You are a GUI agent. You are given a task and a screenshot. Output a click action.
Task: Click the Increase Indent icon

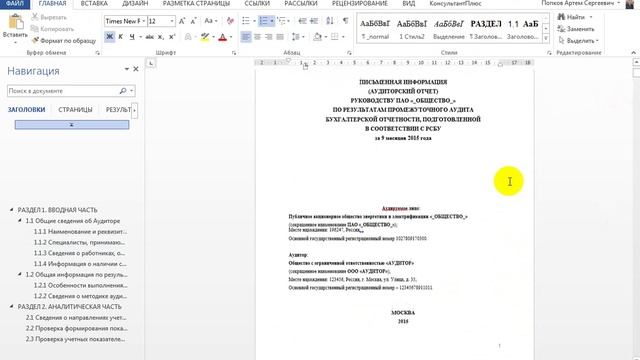(x=314, y=21)
